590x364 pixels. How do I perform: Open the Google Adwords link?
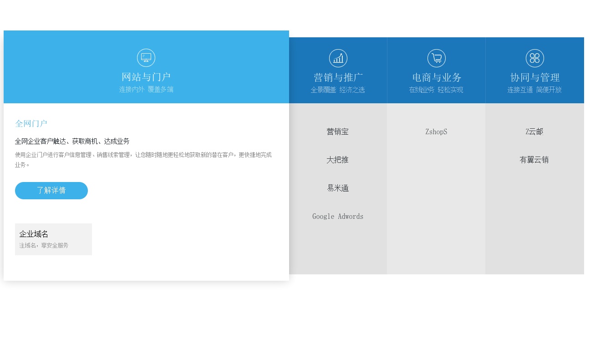point(338,217)
